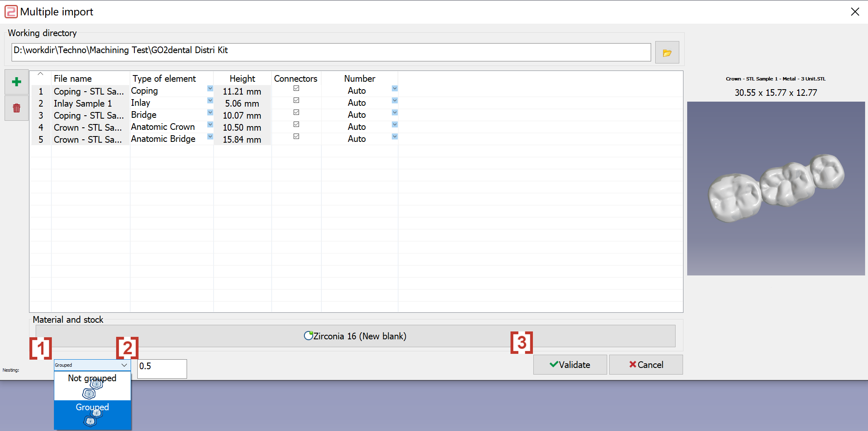Toggle Connectors checkbox for Inlay Sample 1
This screenshot has height=431, width=868.
click(x=296, y=100)
